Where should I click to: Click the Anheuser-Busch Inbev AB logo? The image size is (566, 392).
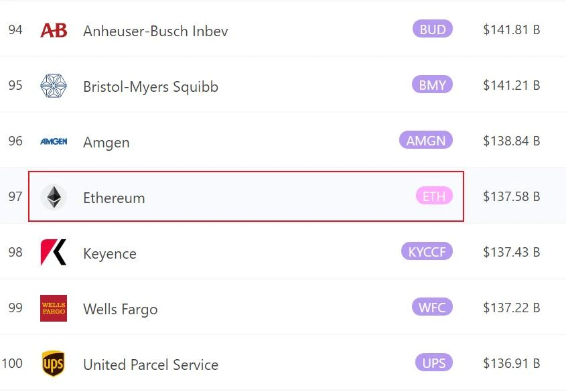[54, 30]
